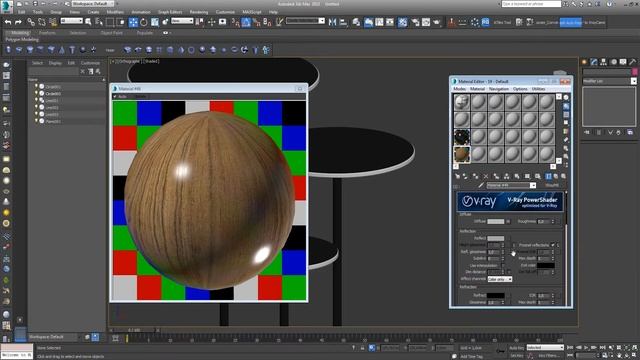Open the Hierarchy command panel tab
The image size is (640, 360).
(x=603, y=62)
